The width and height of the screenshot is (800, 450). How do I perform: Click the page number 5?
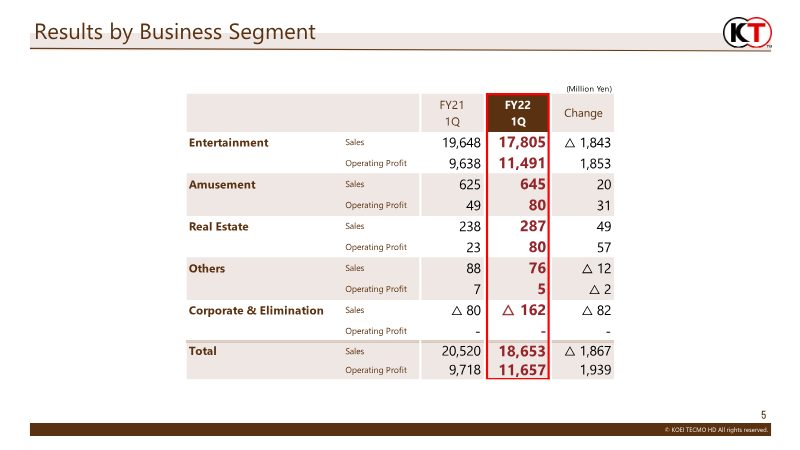point(763,415)
